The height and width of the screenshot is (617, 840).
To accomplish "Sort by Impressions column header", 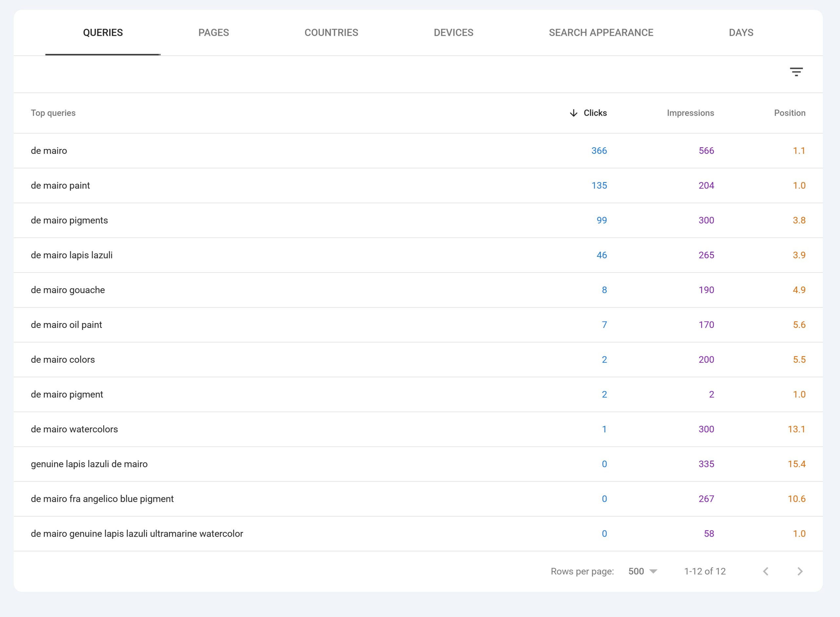I will [690, 113].
